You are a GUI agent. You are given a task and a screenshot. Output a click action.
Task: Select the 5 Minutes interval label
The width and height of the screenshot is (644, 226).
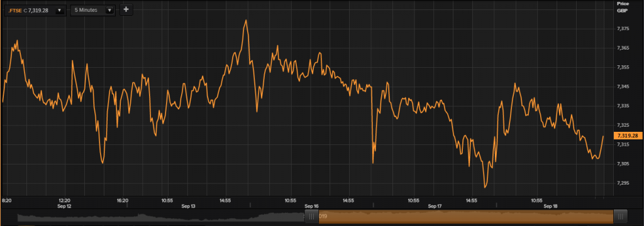[x=86, y=10]
